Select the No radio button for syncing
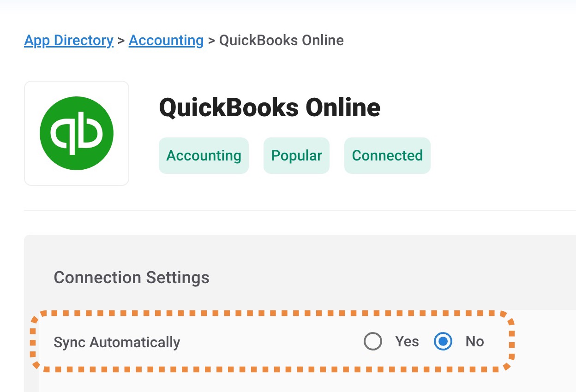Image resolution: width=576 pixels, height=392 pixels. 443,342
